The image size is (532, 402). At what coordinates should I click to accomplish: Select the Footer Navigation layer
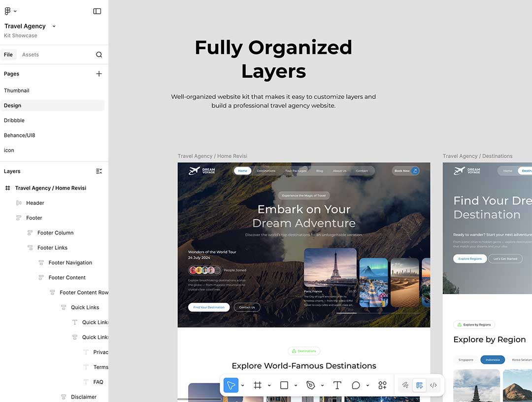[70, 263]
